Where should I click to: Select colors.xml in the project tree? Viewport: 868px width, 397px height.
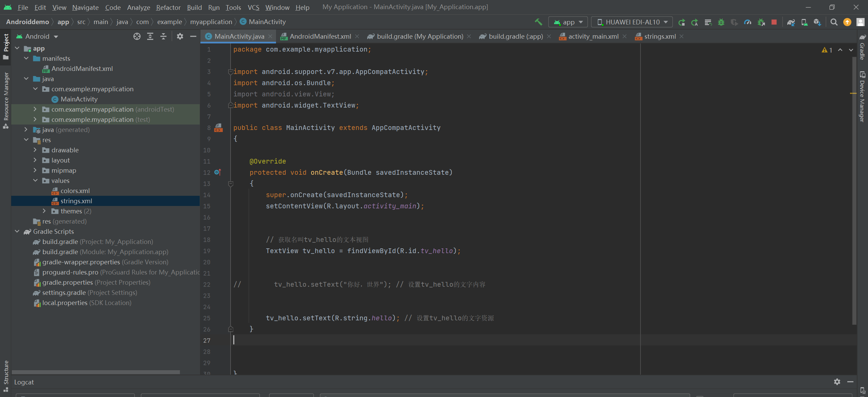click(x=75, y=191)
